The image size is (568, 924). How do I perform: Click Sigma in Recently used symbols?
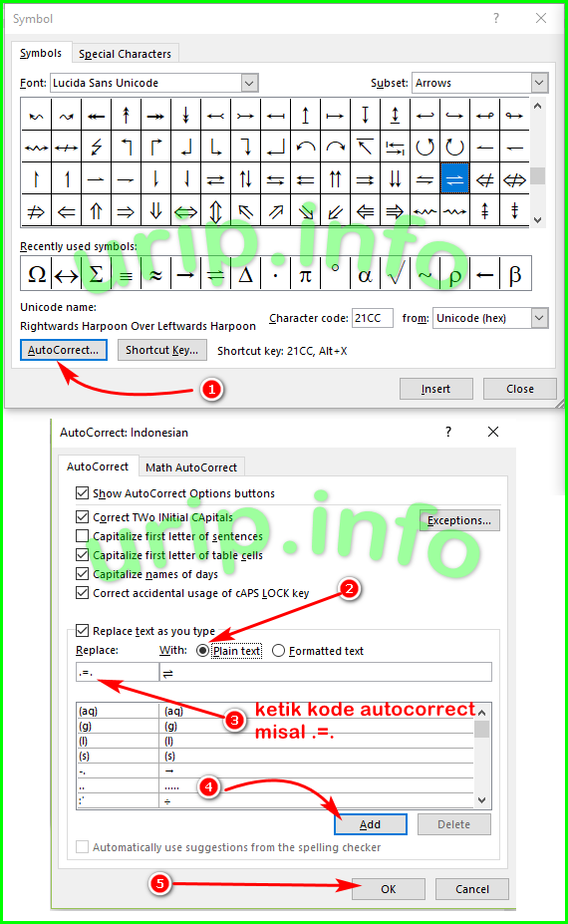[x=96, y=274]
